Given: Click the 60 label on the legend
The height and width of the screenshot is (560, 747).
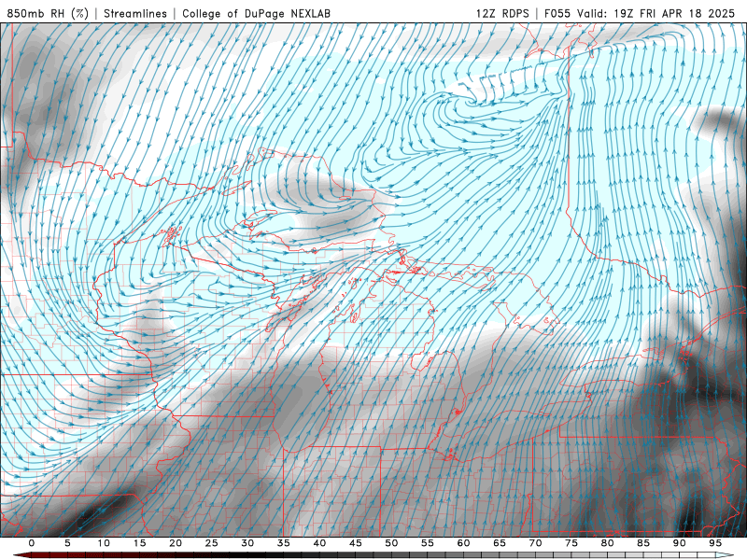Looking at the screenshot, I should click(x=463, y=543).
